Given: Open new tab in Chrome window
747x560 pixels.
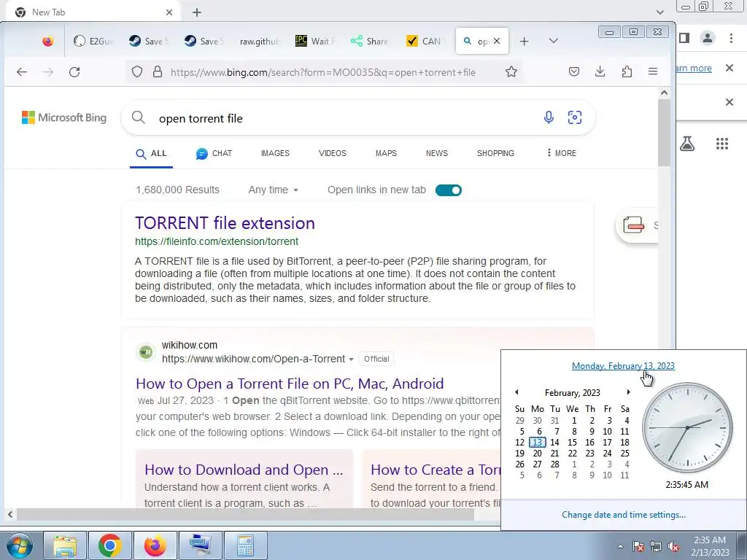Looking at the screenshot, I should click(x=197, y=12).
